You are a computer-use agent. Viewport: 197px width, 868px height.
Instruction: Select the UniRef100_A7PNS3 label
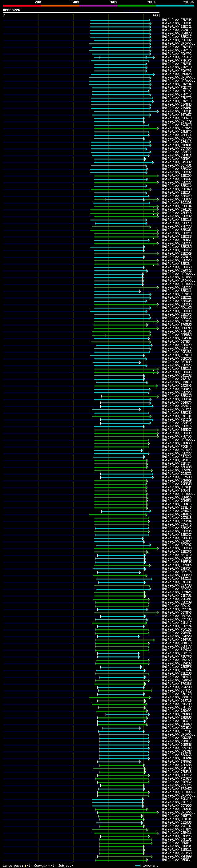point(176,443)
